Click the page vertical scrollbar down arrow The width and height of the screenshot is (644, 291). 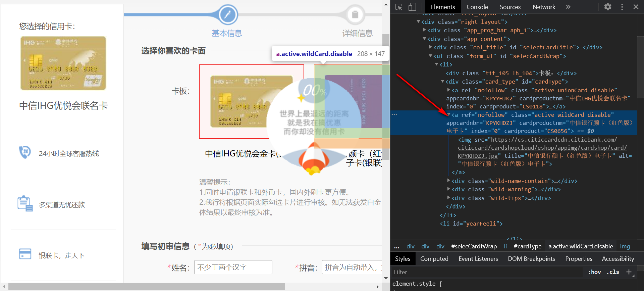(386, 278)
